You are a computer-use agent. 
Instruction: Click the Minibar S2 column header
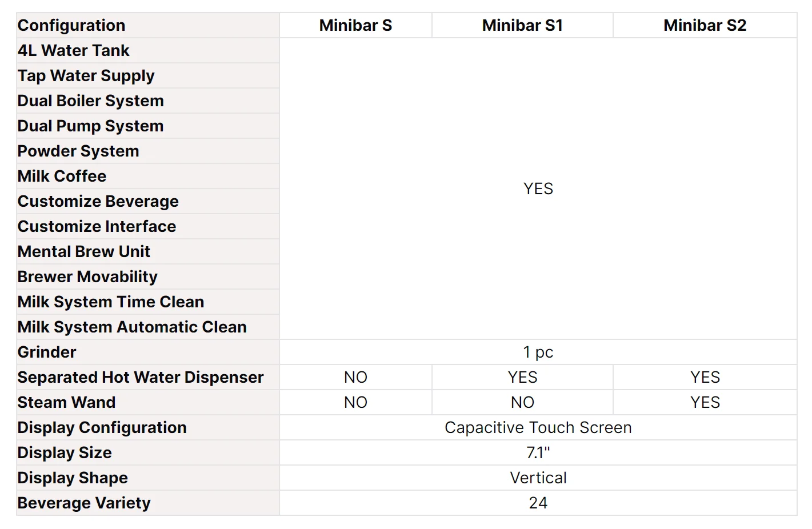(705, 26)
